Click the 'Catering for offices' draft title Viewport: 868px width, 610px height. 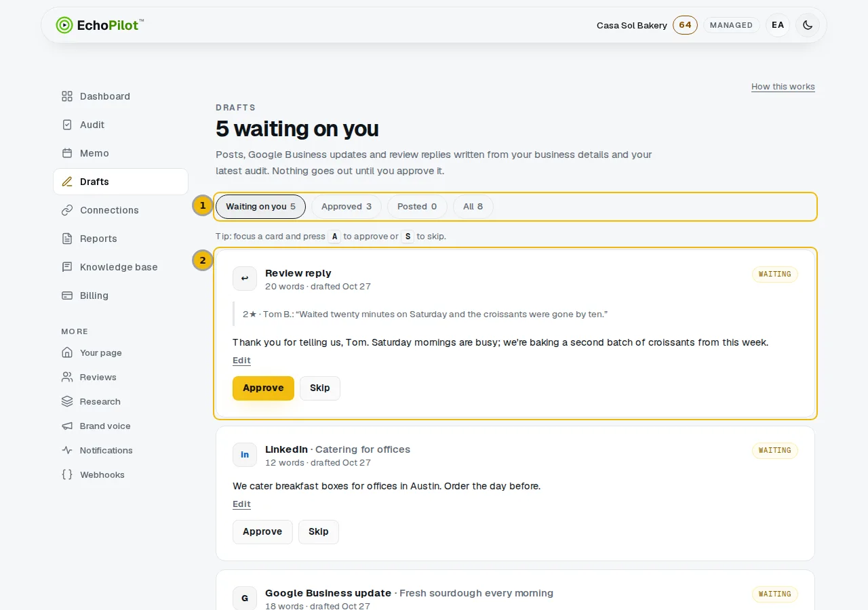363,449
